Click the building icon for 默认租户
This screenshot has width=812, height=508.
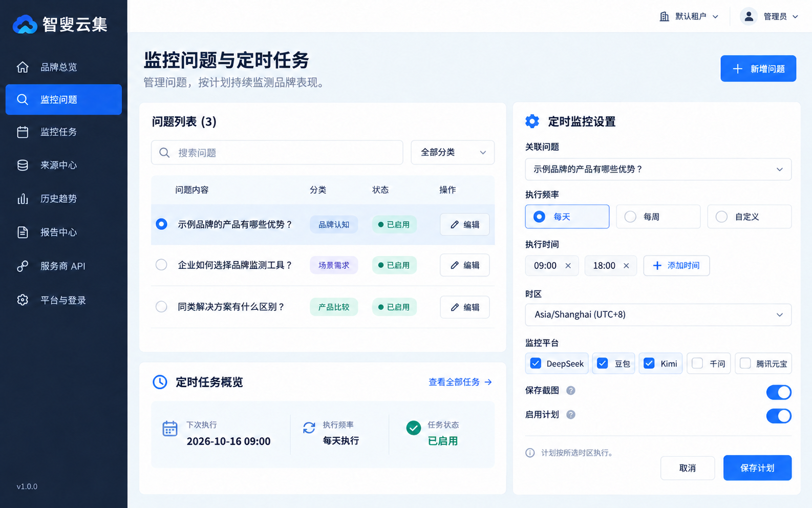tap(665, 16)
